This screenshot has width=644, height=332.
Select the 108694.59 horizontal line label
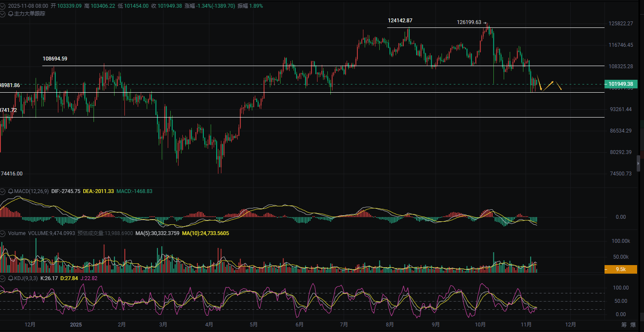click(55, 58)
